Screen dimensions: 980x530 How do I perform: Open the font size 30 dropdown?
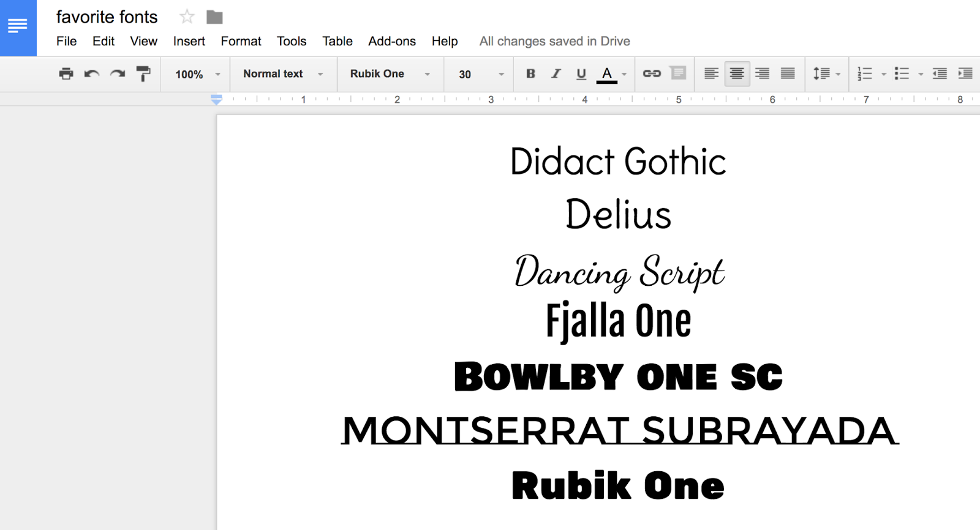[481, 74]
